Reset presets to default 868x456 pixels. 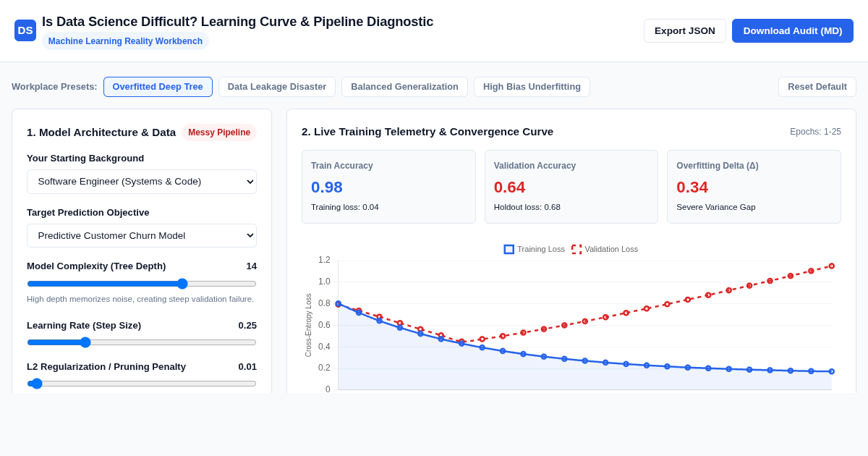[x=817, y=87]
